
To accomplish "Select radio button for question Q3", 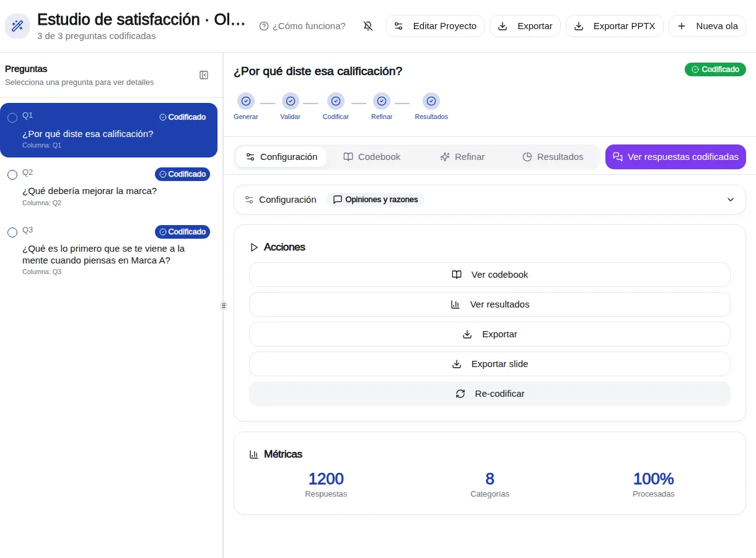I will coord(12,232).
